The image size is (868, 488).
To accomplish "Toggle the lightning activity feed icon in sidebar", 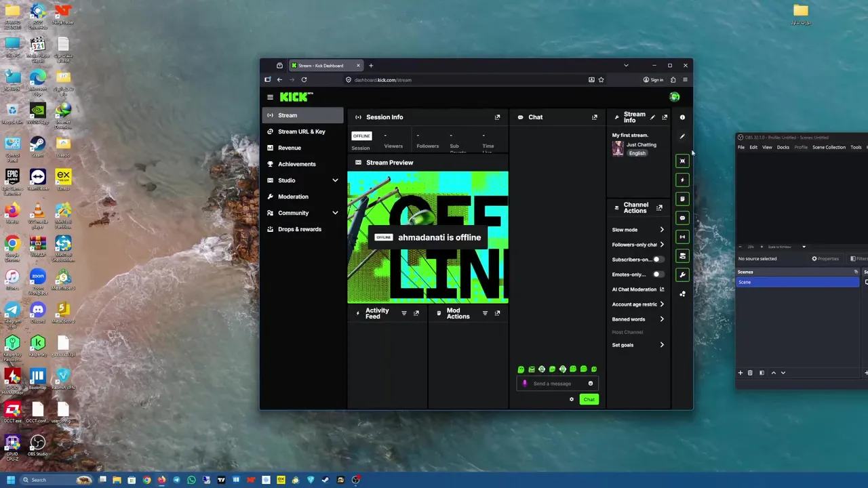I will [682, 180].
